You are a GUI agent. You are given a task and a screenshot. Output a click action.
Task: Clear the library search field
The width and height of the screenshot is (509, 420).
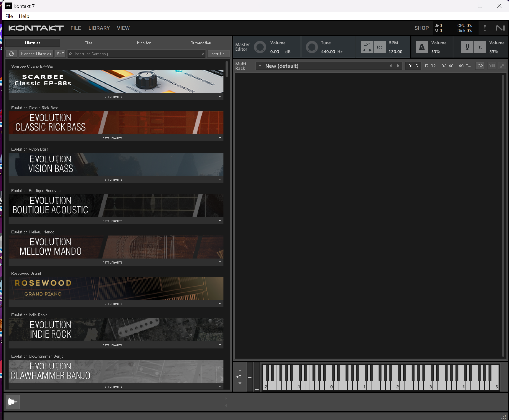coord(203,54)
